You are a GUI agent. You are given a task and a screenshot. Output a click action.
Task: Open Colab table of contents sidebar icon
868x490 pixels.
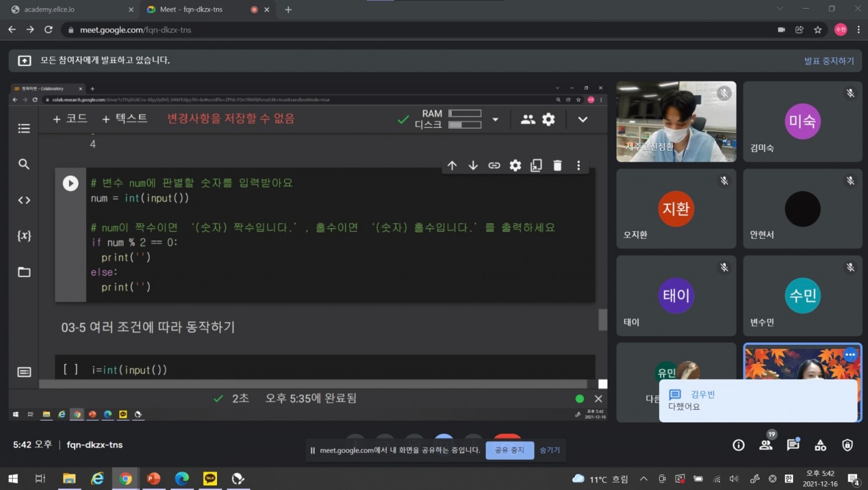click(24, 128)
